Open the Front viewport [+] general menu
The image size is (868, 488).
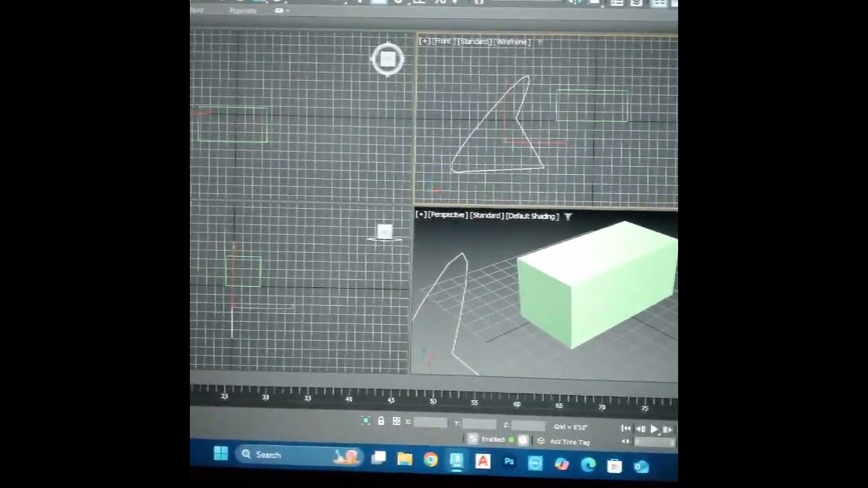(424, 41)
